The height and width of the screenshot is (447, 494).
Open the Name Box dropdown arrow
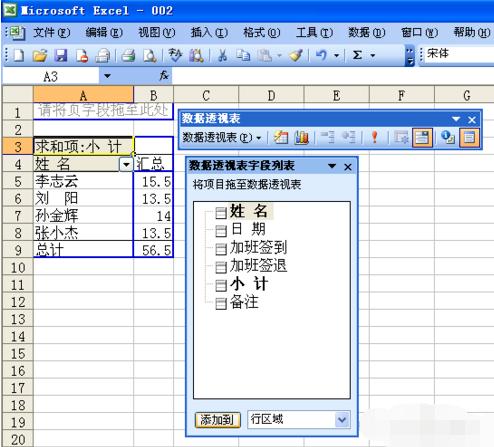(x=107, y=76)
